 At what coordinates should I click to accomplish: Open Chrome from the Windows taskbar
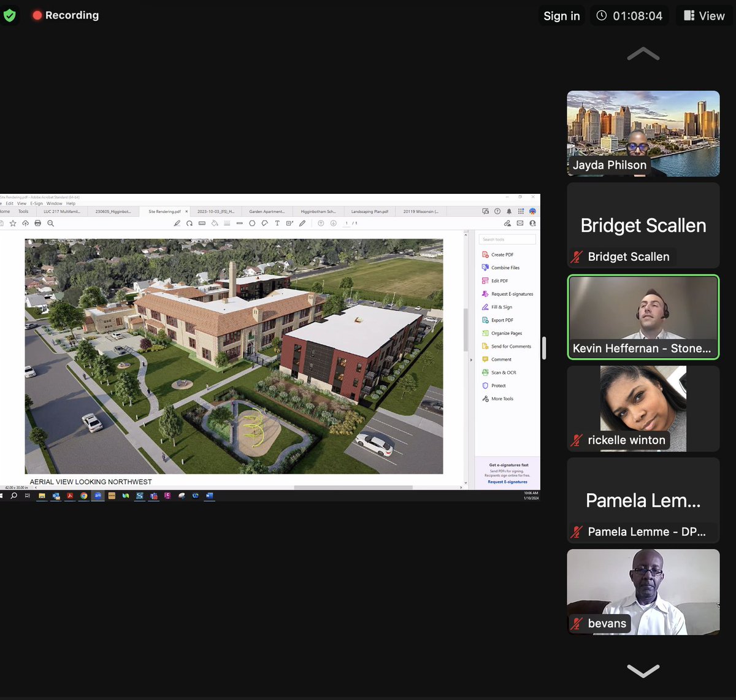(84, 496)
